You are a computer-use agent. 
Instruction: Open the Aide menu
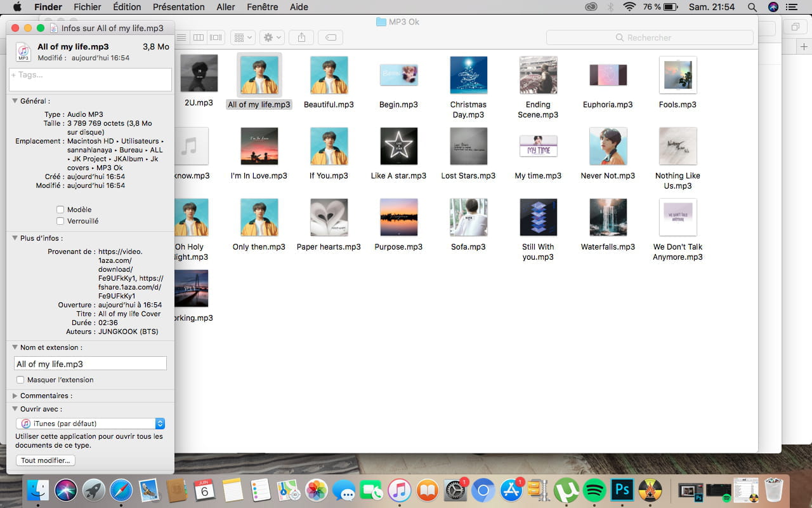pyautogui.click(x=299, y=7)
